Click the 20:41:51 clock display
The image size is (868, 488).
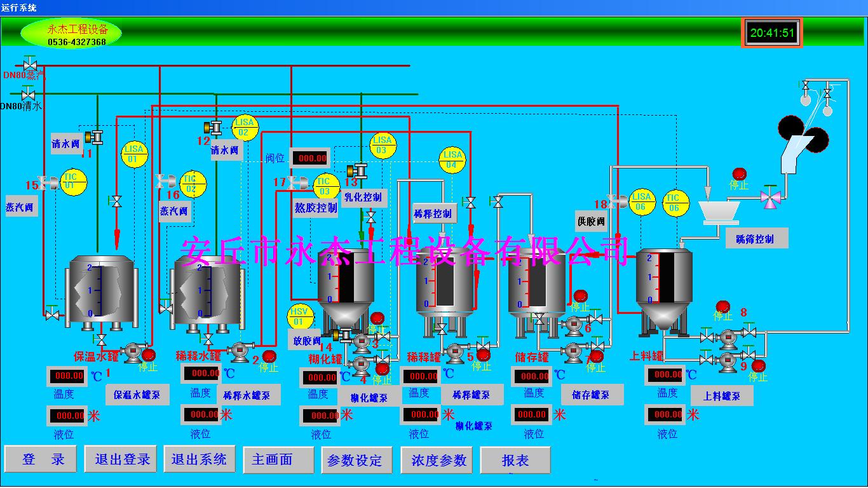(x=772, y=33)
